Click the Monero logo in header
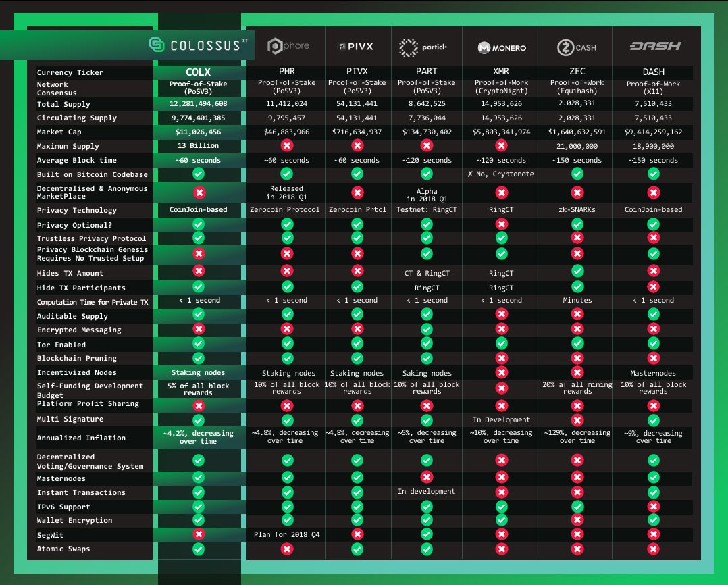This screenshot has height=585, width=728. coord(502,48)
